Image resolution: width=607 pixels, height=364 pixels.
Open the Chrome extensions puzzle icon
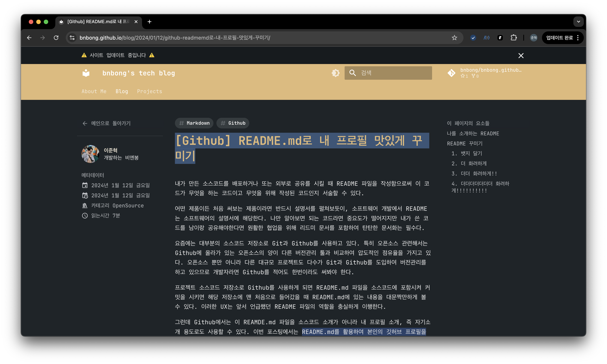(514, 38)
